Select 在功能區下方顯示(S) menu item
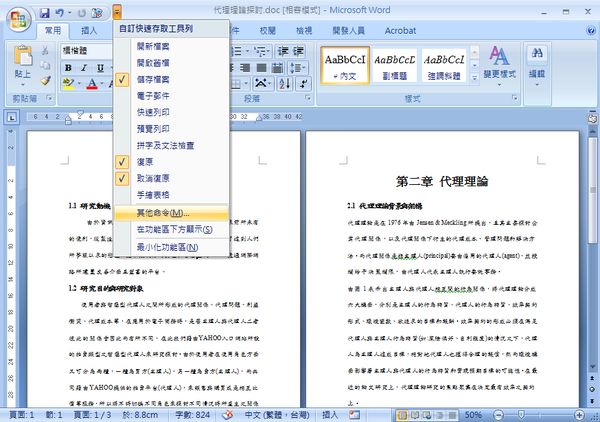Viewport: 600px width, 422px height. [x=171, y=230]
